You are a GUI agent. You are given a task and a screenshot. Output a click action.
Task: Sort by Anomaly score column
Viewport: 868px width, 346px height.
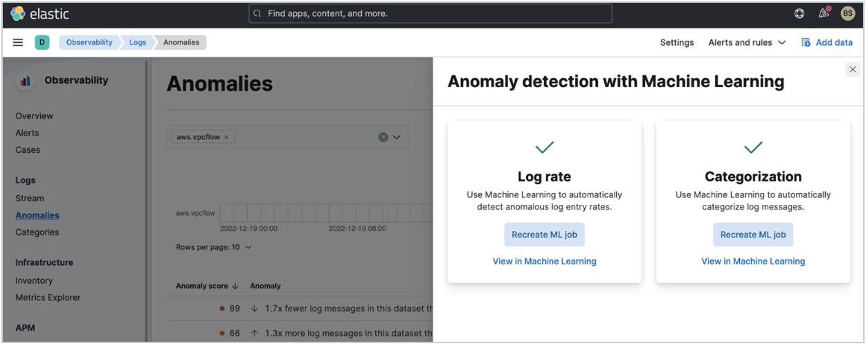(206, 286)
